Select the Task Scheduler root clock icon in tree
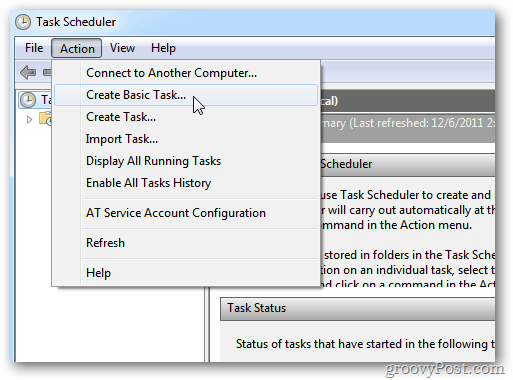Viewport: 513px width, 380px height. (x=28, y=100)
